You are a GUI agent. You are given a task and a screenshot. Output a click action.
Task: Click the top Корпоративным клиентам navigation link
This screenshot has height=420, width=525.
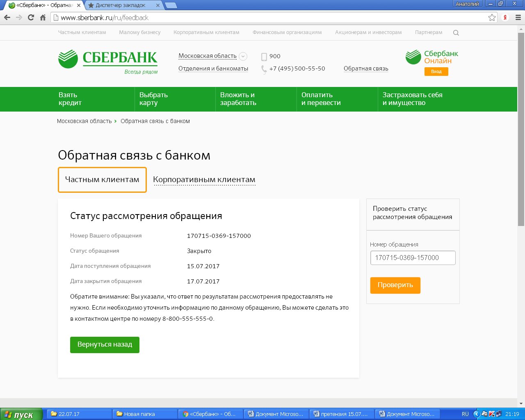click(206, 32)
